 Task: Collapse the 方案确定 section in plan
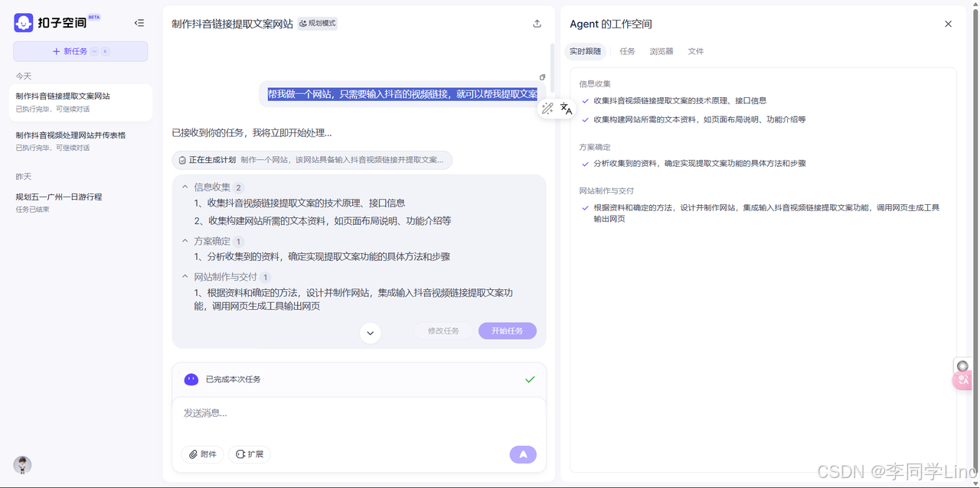point(185,241)
